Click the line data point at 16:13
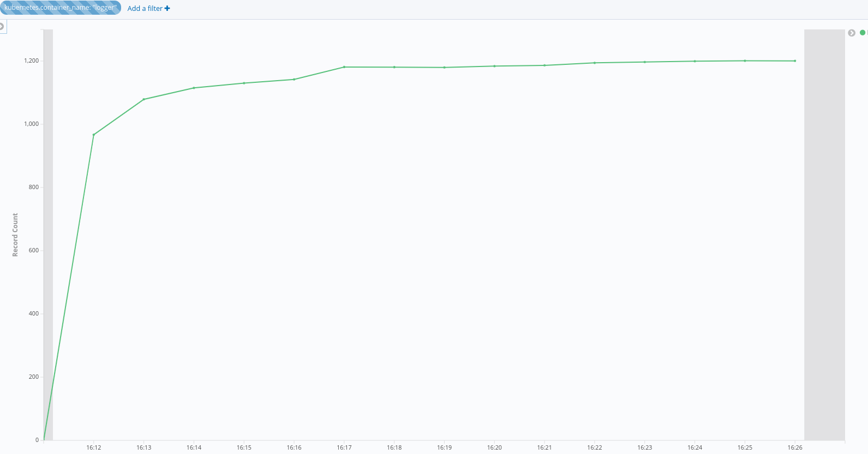 tap(144, 99)
